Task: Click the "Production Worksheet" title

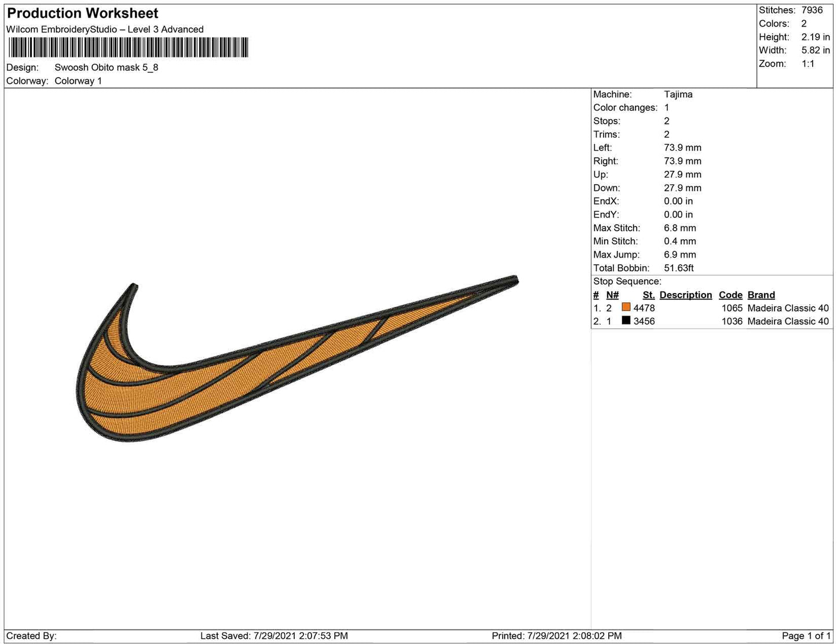Action: [83, 13]
